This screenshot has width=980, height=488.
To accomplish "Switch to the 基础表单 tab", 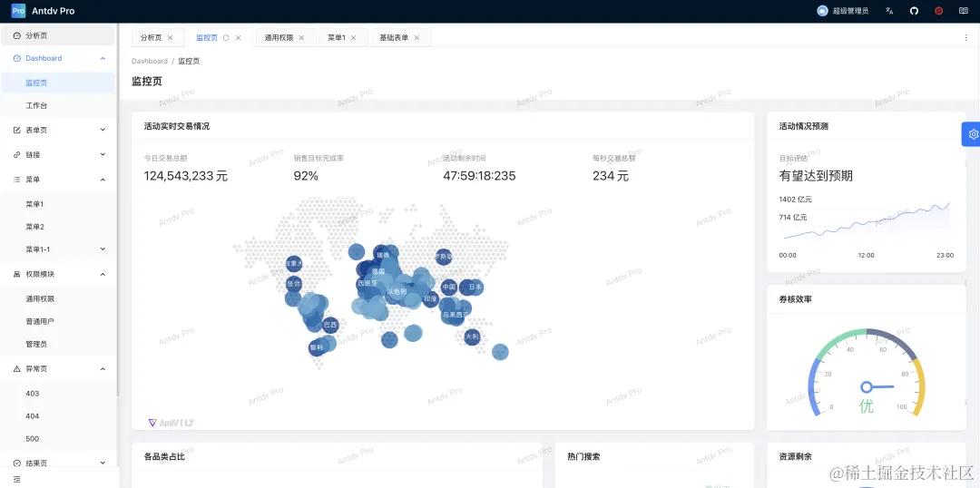I will pos(394,37).
